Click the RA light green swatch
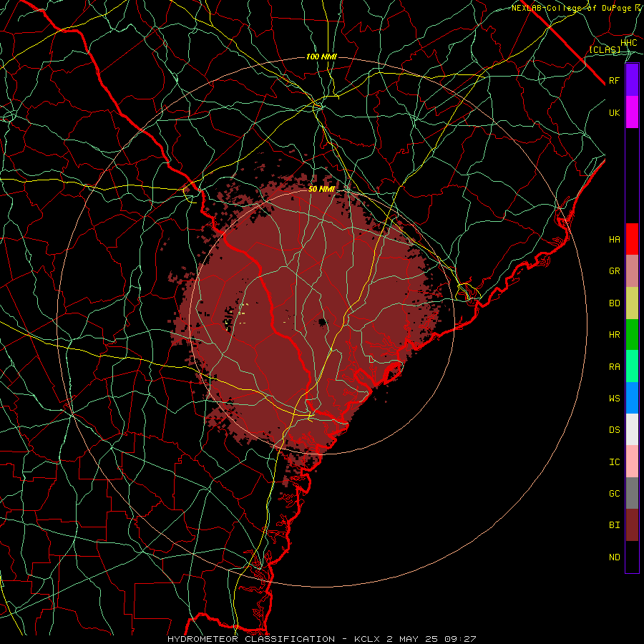This screenshot has width=644, height=644. click(632, 366)
